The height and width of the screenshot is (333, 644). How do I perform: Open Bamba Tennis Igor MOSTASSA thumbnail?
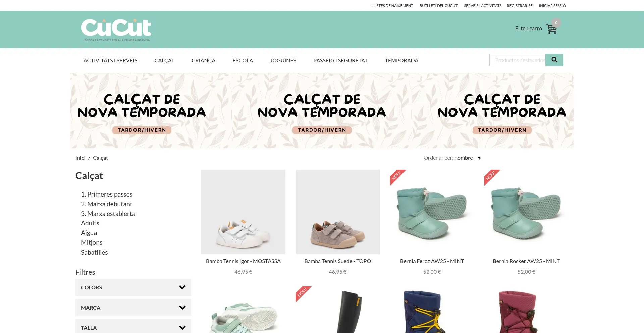(243, 212)
